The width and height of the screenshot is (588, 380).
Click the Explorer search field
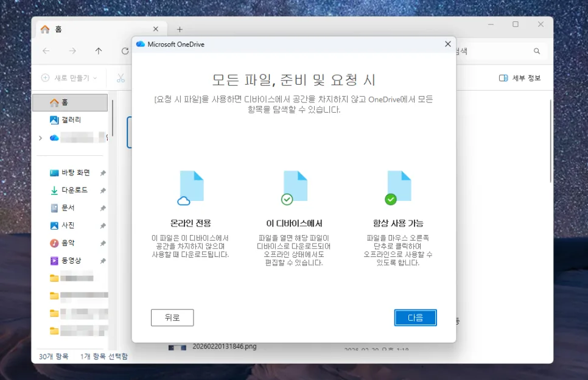(501, 51)
